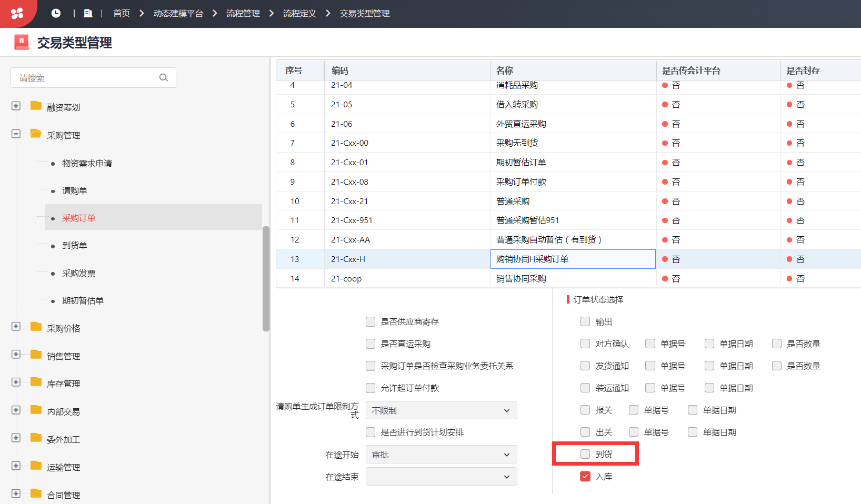Click the 合同管理 folder icon

tap(36, 493)
